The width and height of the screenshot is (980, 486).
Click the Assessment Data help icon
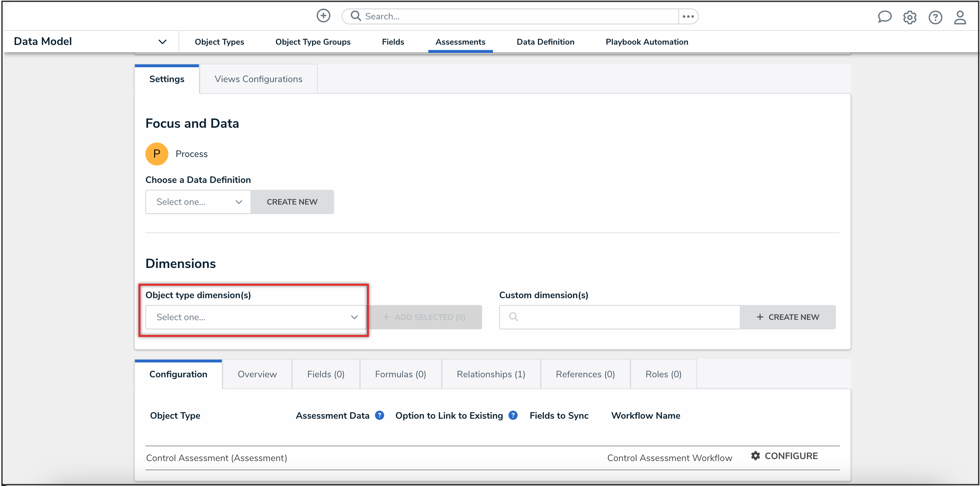point(379,415)
